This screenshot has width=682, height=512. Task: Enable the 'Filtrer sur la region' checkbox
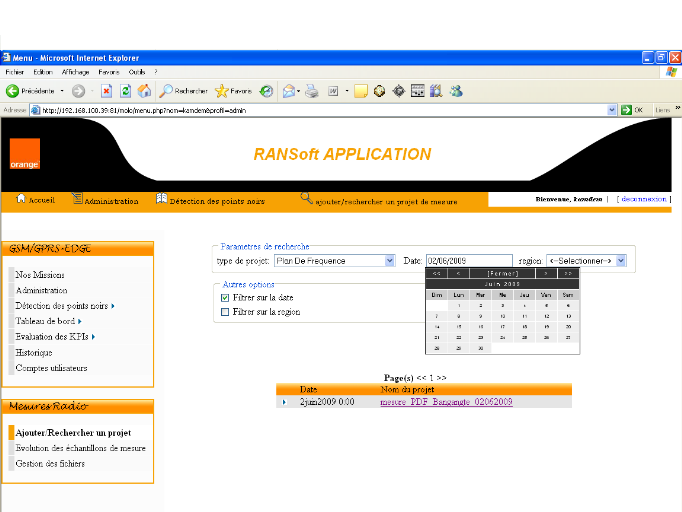point(225,312)
